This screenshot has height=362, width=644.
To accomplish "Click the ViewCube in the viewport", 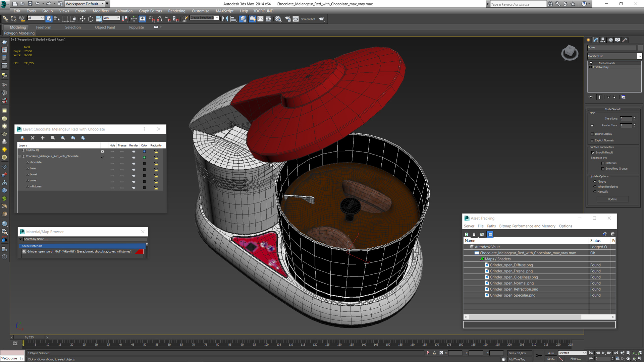I will click(570, 53).
